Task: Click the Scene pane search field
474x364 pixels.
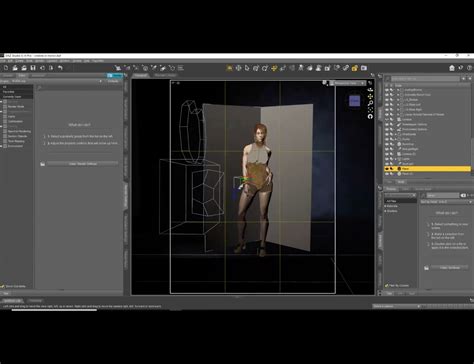Action: point(425,79)
